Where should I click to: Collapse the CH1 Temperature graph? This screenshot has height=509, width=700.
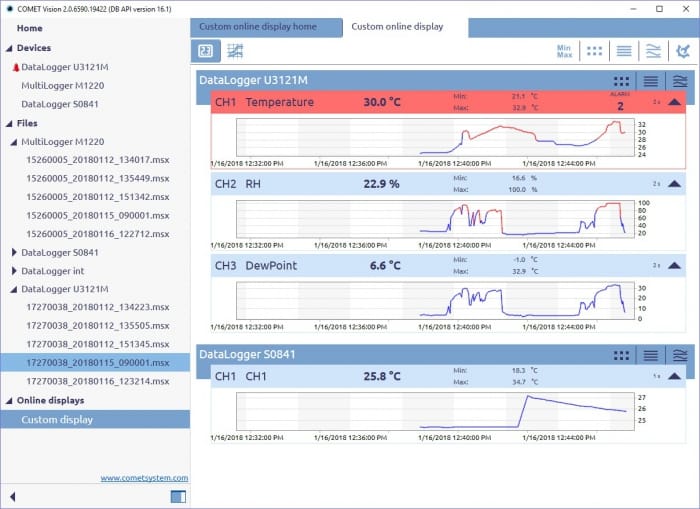click(674, 102)
